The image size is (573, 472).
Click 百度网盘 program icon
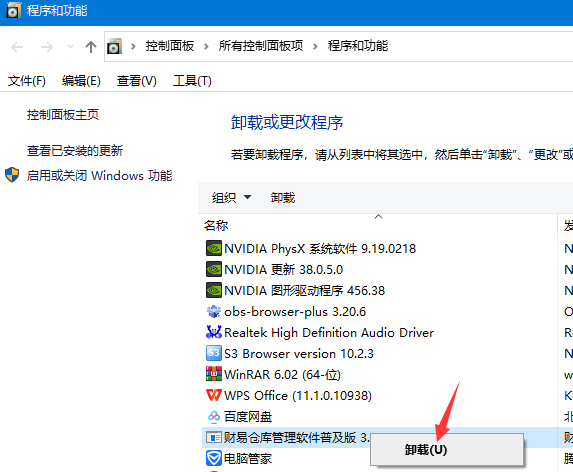(214, 416)
